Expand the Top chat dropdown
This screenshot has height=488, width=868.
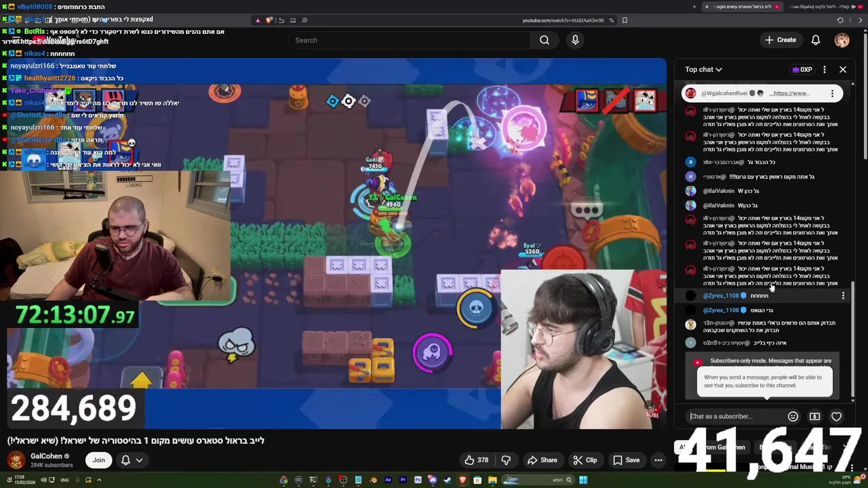(x=703, y=69)
